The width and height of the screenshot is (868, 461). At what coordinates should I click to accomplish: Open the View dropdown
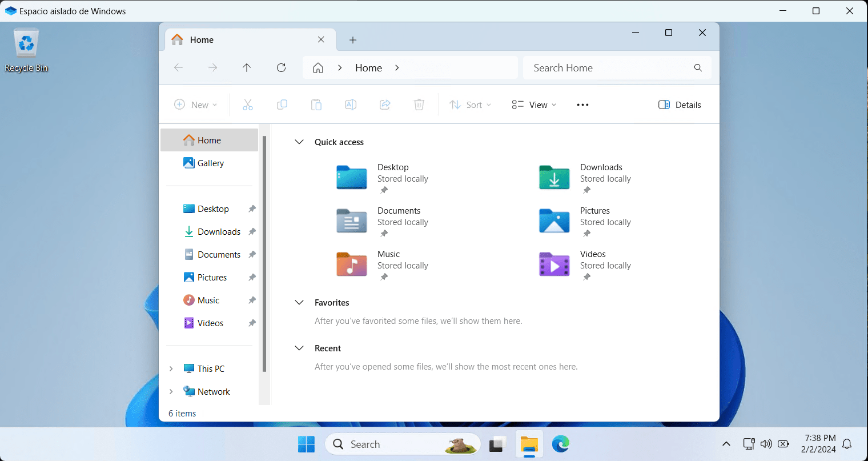[x=533, y=105]
